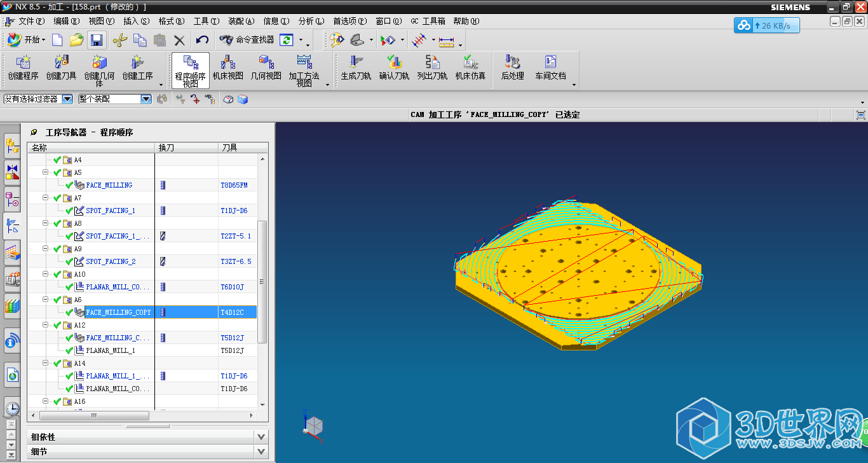The height and width of the screenshot is (463, 868).
Task: Click the 刀具 column header
Action: click(x=243, y=148)
